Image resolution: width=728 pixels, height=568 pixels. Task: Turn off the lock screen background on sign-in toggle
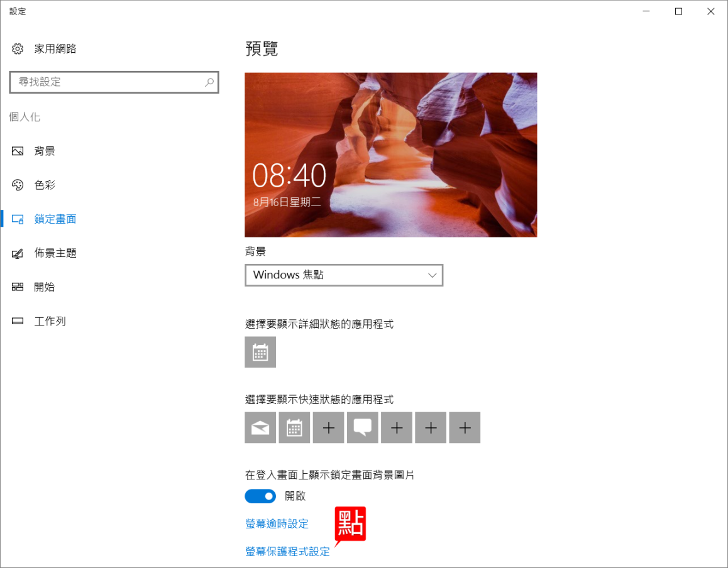[260, 496]
